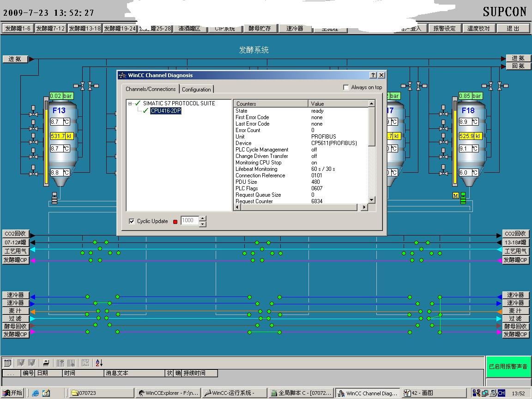The width and height of the screenshot is (532, 399).
Task: Open the 发酵罐1-6 screen
Action: pyautogui.click(x=18, y=29)
